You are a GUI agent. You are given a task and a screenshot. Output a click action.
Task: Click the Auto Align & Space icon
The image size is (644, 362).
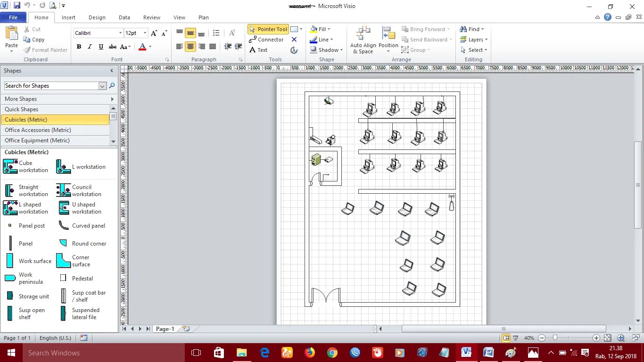tap(363, 40)
